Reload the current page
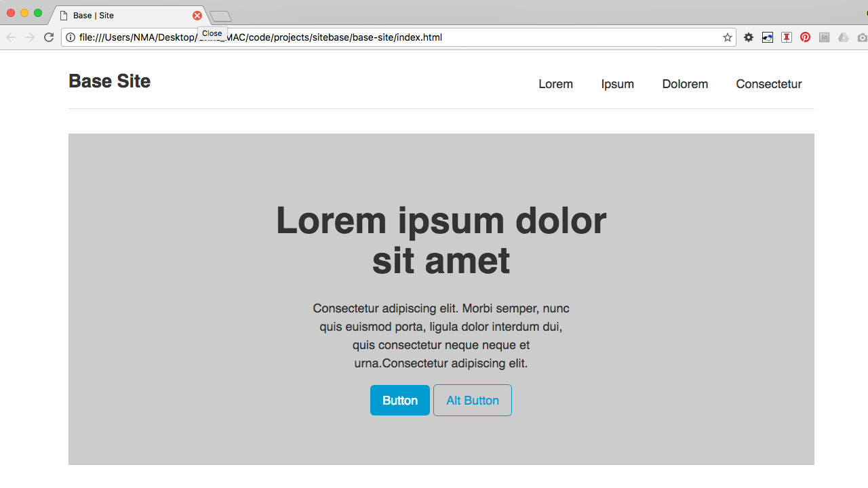868x488 pixels. tap(49, 37)
